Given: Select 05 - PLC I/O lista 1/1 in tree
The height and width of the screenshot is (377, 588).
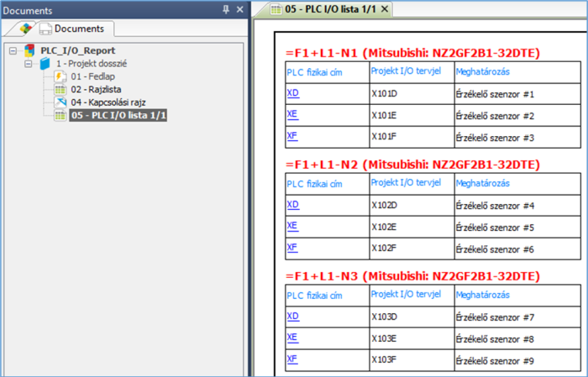Looking at the screenshot, I should [x=118, y=115].
